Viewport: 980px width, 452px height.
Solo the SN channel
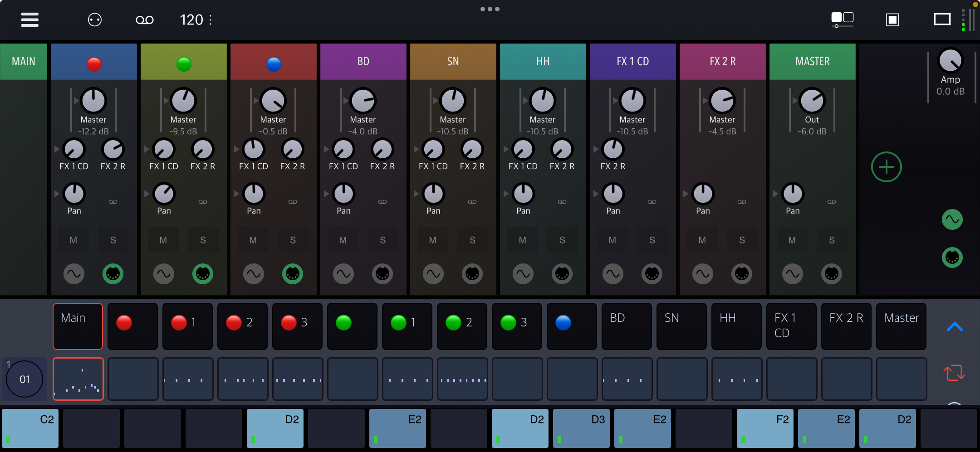click(472, 240)
